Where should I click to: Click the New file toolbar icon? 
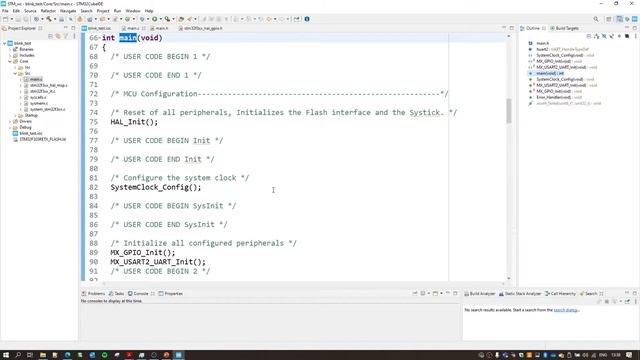click(5, 19)
